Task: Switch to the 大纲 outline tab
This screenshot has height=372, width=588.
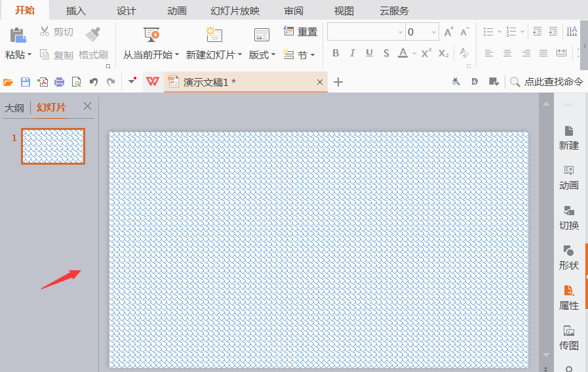Action: click(14, 108)
